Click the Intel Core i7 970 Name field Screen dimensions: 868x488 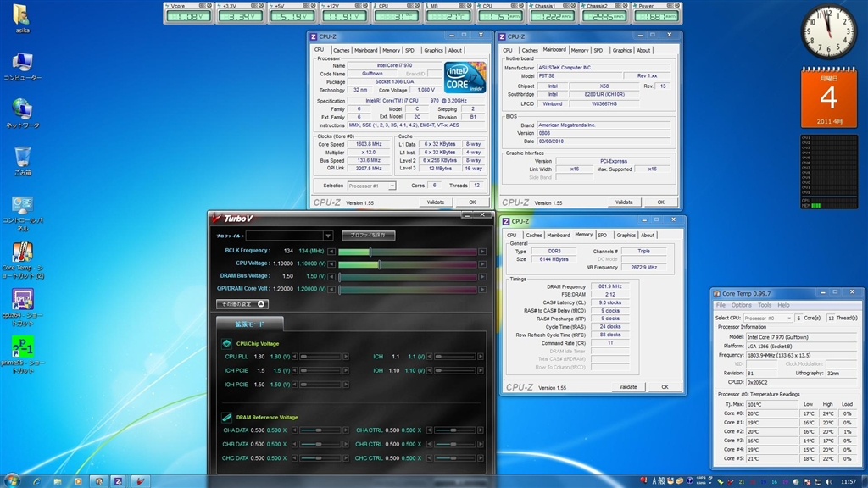(x=394, y=65)
